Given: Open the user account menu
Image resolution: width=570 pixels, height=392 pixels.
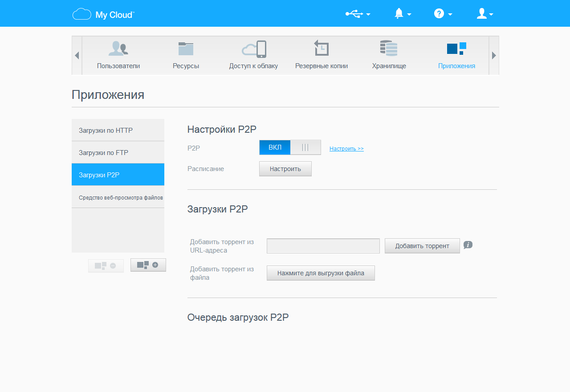Looking at the screenshot, I should 485,14.
